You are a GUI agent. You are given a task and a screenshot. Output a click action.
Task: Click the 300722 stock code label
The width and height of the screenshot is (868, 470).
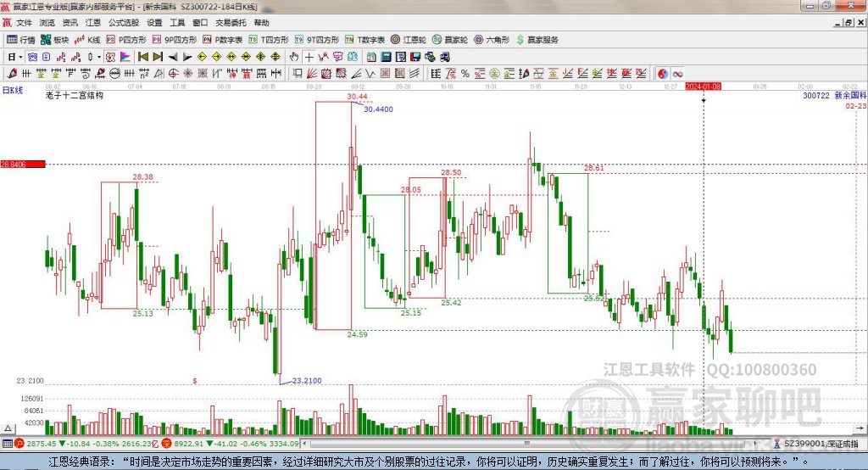click(816, 95)
